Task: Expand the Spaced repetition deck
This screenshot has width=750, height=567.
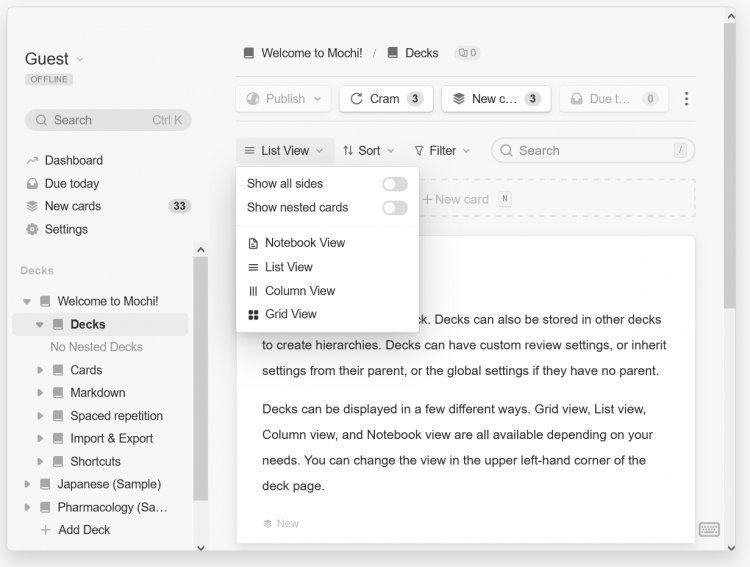Action: 41,416
